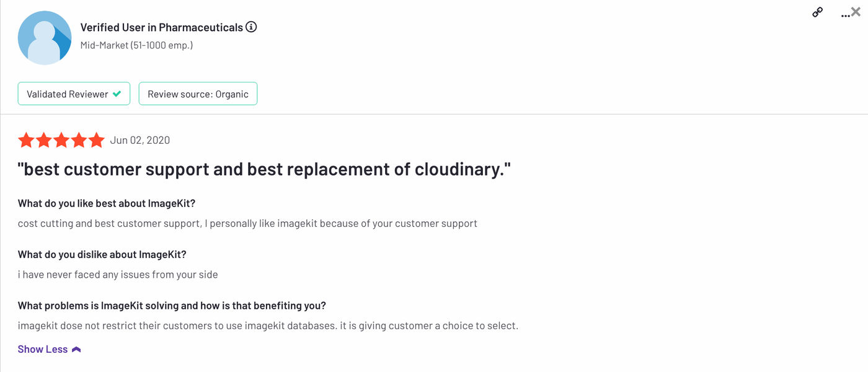Select the third rating star
Image resolution: width=868 pixels, height=372 pixels.
pos(61,140)
